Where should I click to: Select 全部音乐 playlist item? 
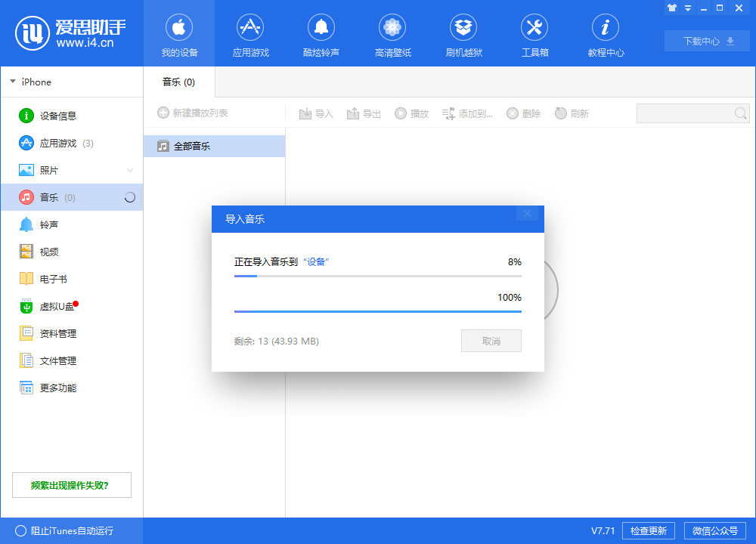pyautogui.click(x=214, y=147)
